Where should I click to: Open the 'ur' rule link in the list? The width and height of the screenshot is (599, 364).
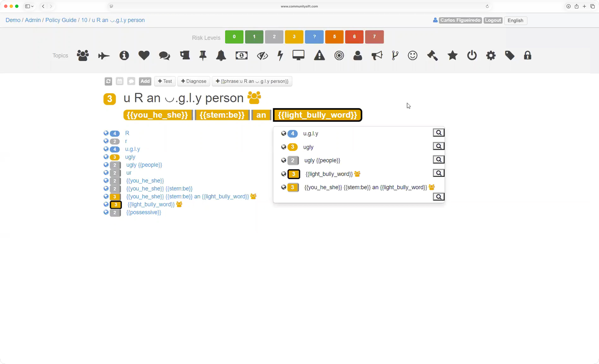(129, 173)
